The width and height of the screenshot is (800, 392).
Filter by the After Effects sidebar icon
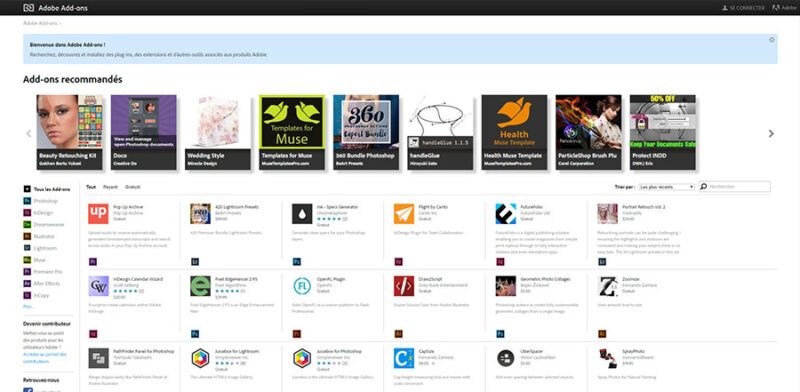click(27, 283)
